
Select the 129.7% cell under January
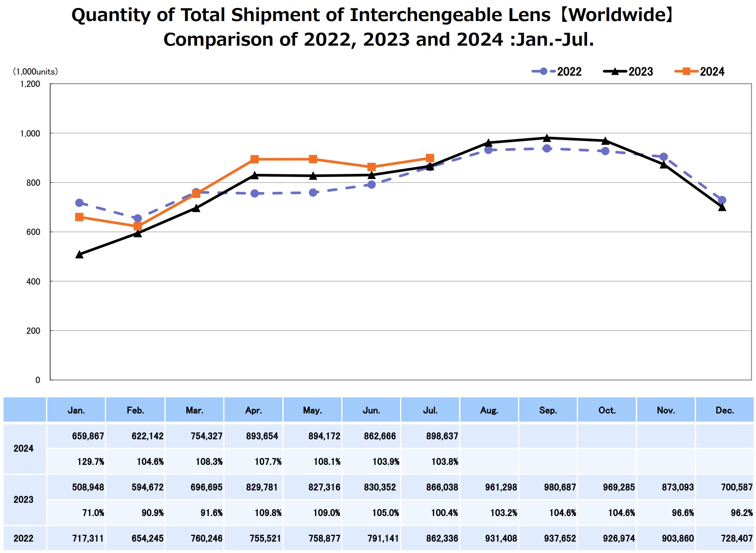coord(76,461)
